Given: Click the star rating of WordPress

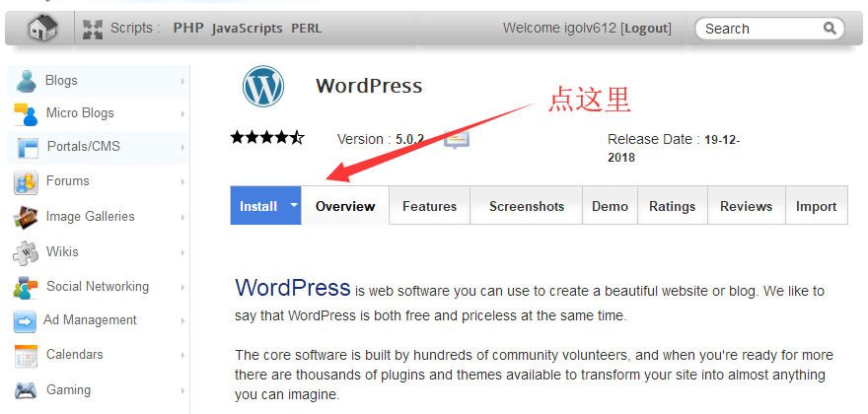Looking at the screenshot, I should tap(267, 137).
